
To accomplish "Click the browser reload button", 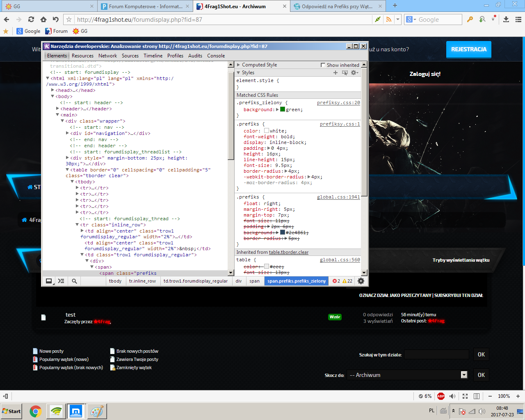I will pyautogui.click(x=31, y=19).
